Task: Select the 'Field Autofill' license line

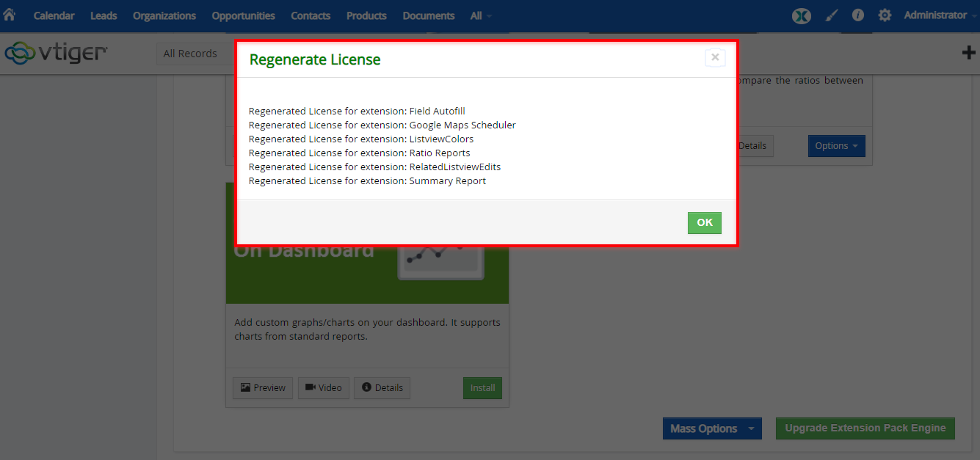Action: point(357,112)
